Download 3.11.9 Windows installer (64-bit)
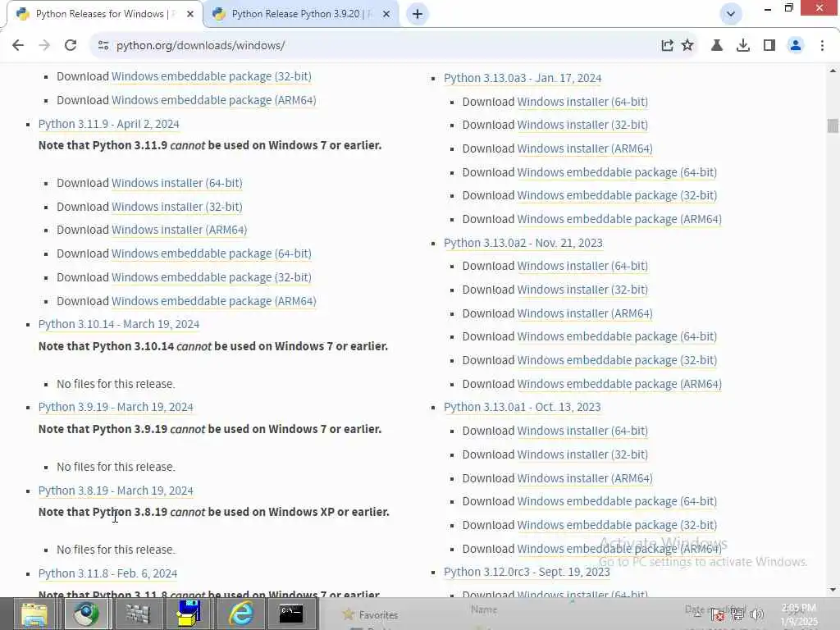 (177, 183)
